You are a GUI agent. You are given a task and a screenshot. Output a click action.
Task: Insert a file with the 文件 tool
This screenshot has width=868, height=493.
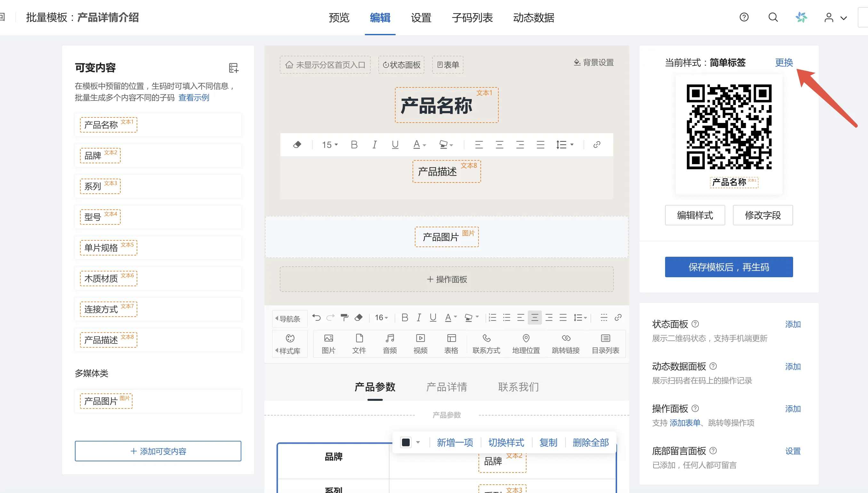pos(359,344)
